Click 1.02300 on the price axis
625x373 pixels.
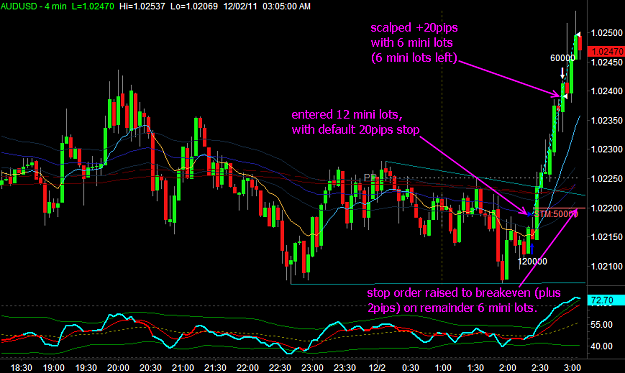click(607, 149)
